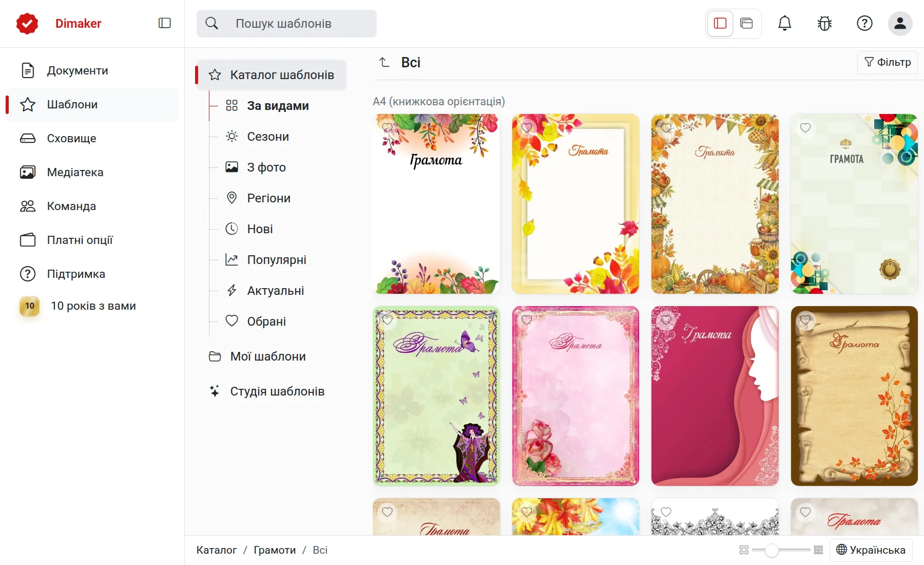Collapse the Каталог шаблонів section
This screenshot has height=565, width=924.
point(272,75)
